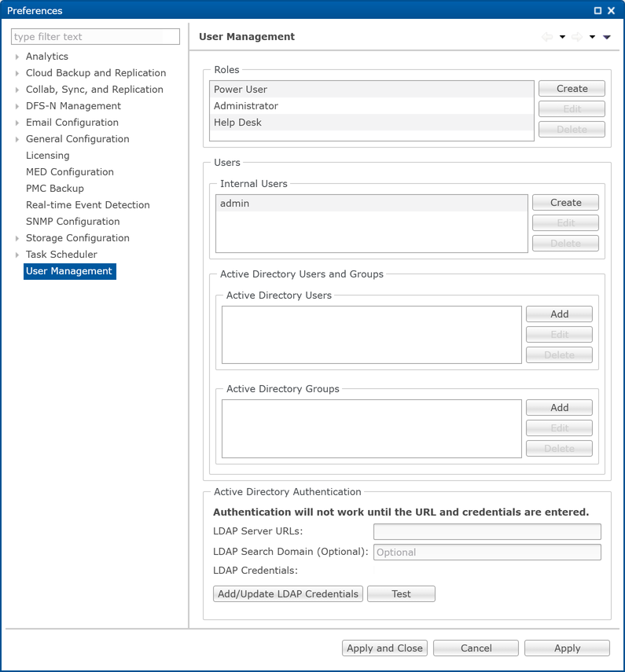625x672 pixels.
Task: Click Edit for Active Directory Users
Action: pos(559,334)
